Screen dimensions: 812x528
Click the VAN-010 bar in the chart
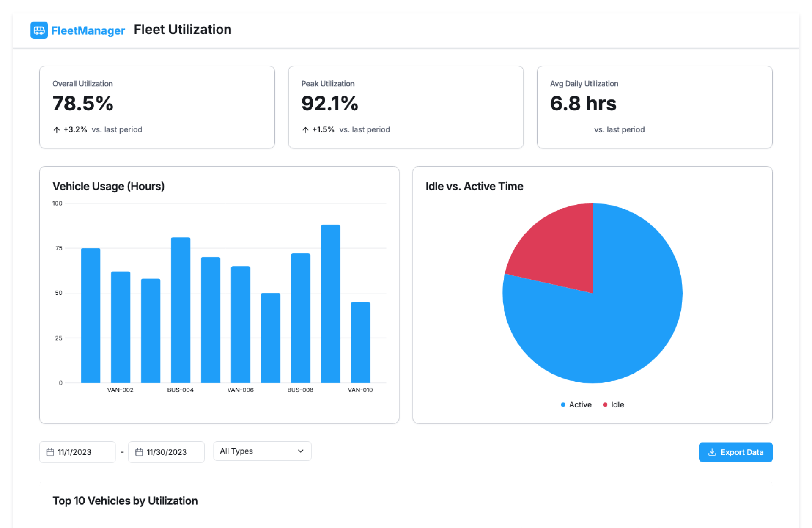(x=360, y=343)
